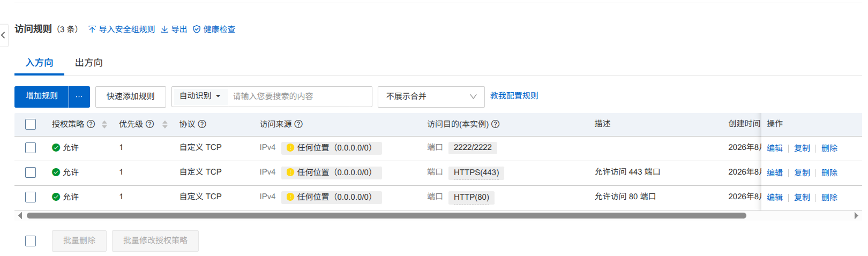The image size is (868, 256).
Task: Open help icon beside 协议 header
Action: pyautogui.click(x=202, y=124)
